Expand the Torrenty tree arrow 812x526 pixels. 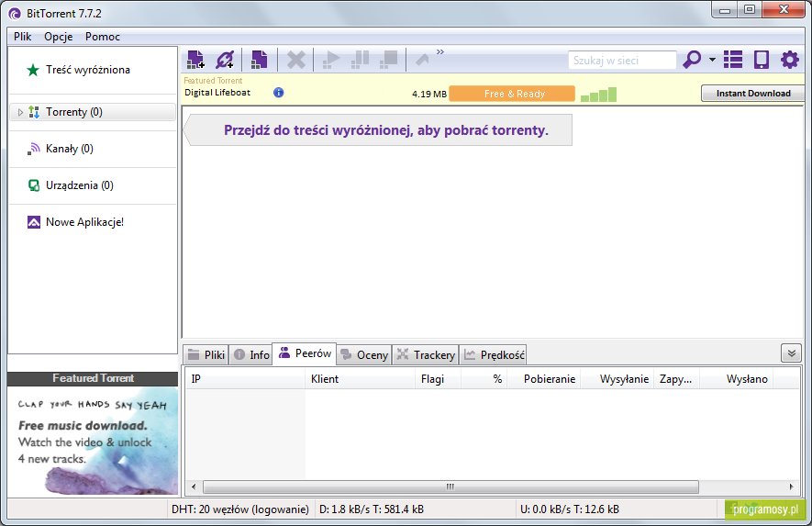click(x=20, y=112)
